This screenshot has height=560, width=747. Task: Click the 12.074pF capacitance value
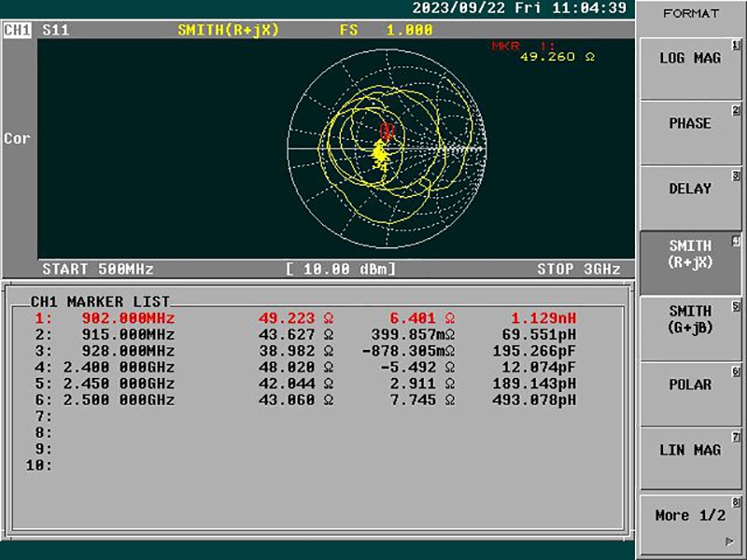(x=539, y=367)
